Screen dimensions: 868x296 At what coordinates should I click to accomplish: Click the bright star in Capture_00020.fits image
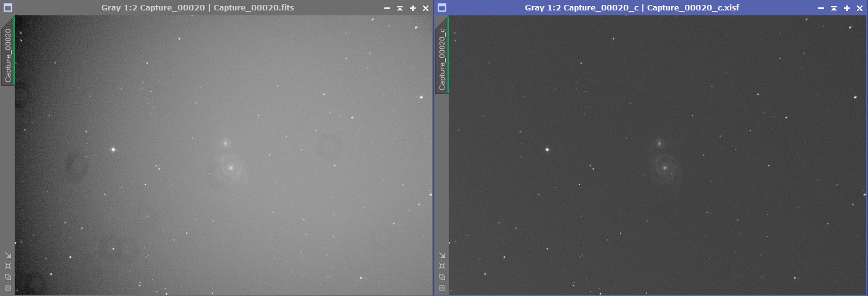(x=113, y=149)
